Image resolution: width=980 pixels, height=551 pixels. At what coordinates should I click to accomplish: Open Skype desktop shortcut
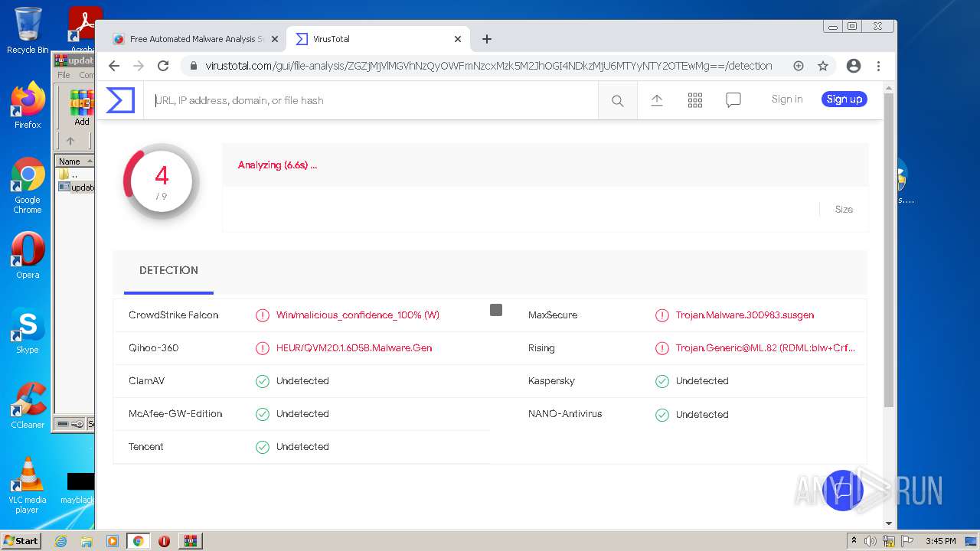point(28,331)
